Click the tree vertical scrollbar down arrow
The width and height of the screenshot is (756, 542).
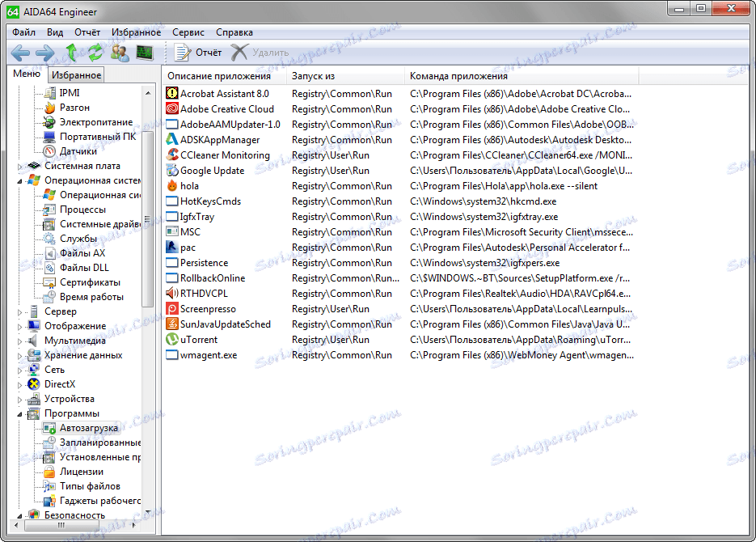click(x=148, y=512)
